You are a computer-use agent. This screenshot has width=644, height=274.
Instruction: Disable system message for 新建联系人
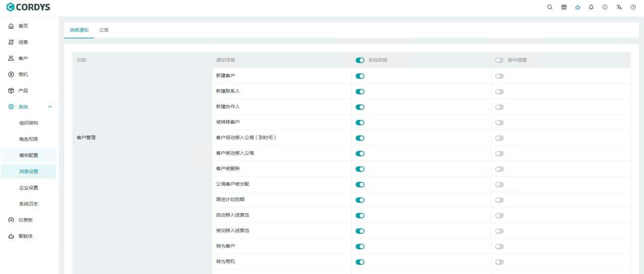[x=360, y=92]
